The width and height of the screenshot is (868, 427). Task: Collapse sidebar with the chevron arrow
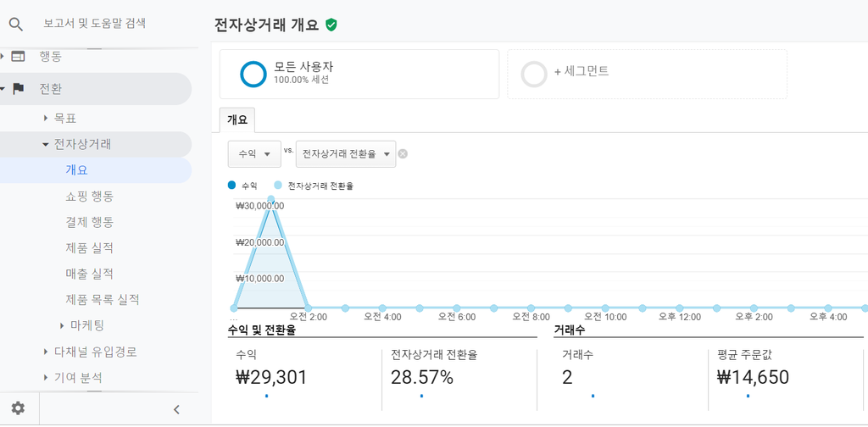tap(176, 410)
